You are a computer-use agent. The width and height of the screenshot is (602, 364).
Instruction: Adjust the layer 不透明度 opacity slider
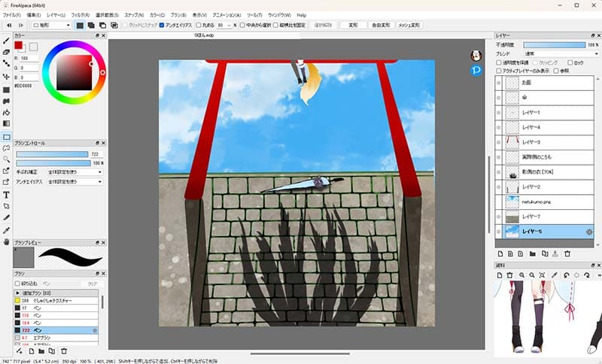[x=555, y=45]
